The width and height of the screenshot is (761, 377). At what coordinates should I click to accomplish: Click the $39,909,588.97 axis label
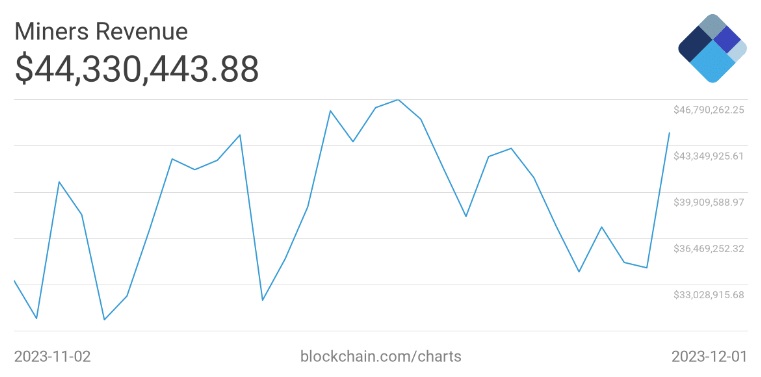pos(709,202)
